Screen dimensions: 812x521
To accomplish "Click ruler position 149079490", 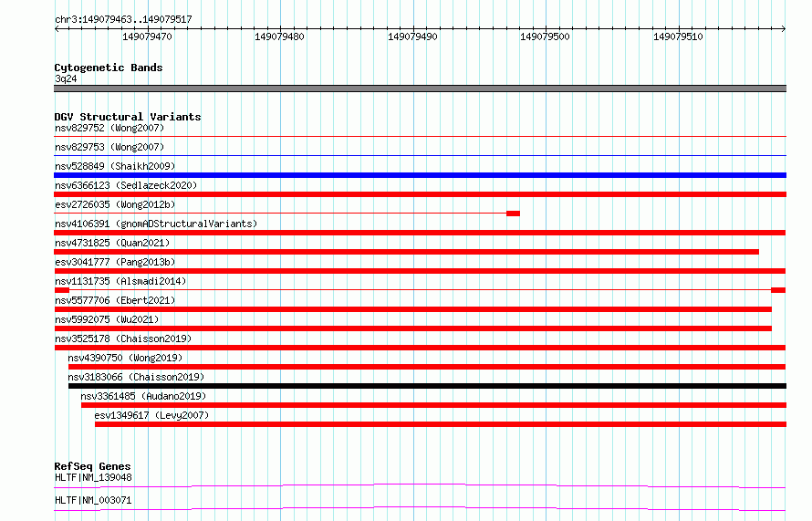I will (x=412, y=36).
